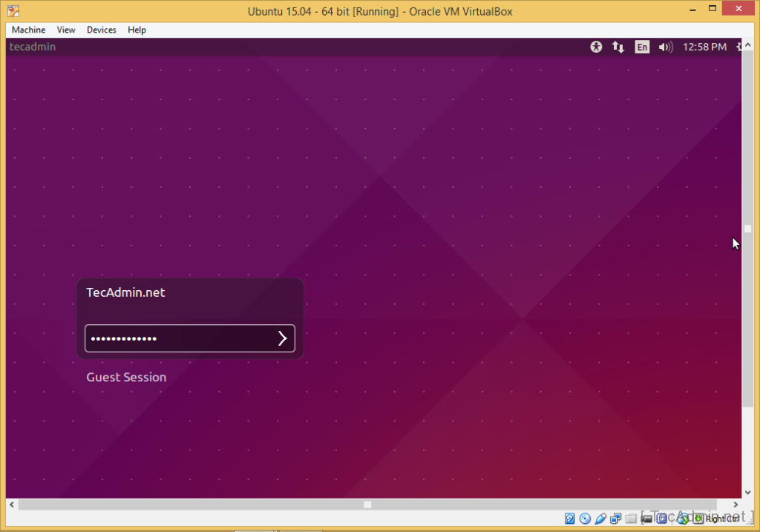Select the TecAdmin.net user account

coord(125,292)
